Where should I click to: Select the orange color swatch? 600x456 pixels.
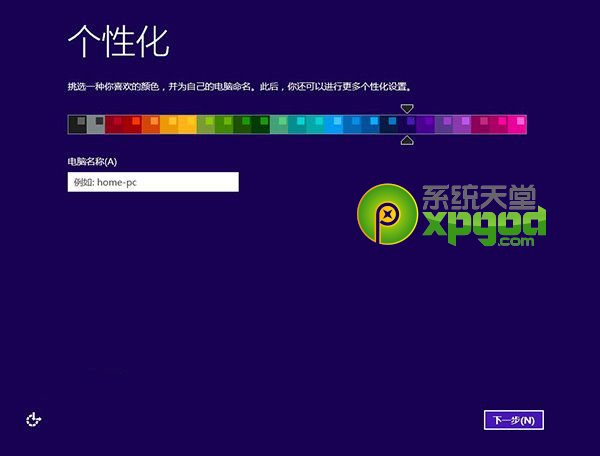[x=151, y=124]
